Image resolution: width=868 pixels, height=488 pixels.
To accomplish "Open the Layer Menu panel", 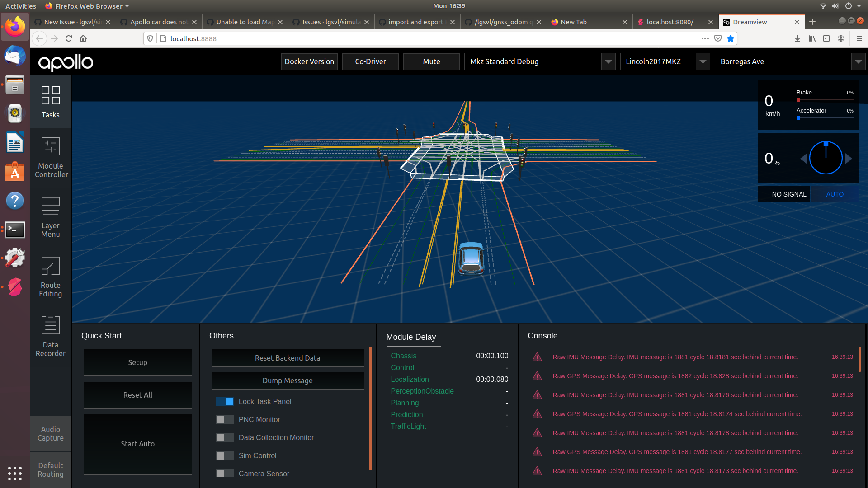I will coord(51,217).
